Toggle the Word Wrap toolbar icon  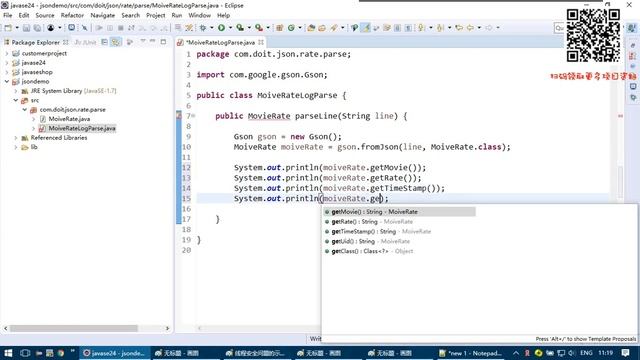[x=376, y=28]
